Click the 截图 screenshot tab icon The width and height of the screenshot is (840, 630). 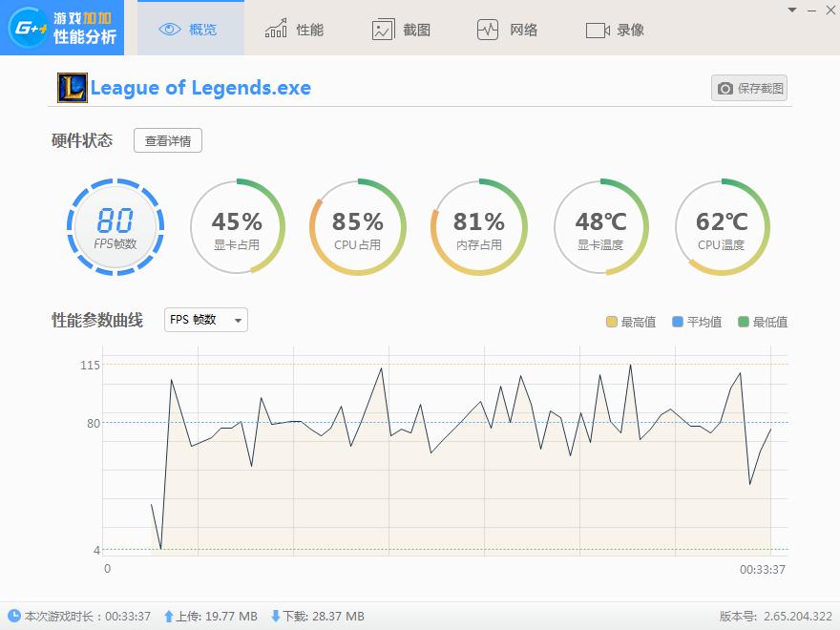coord(384,29)
